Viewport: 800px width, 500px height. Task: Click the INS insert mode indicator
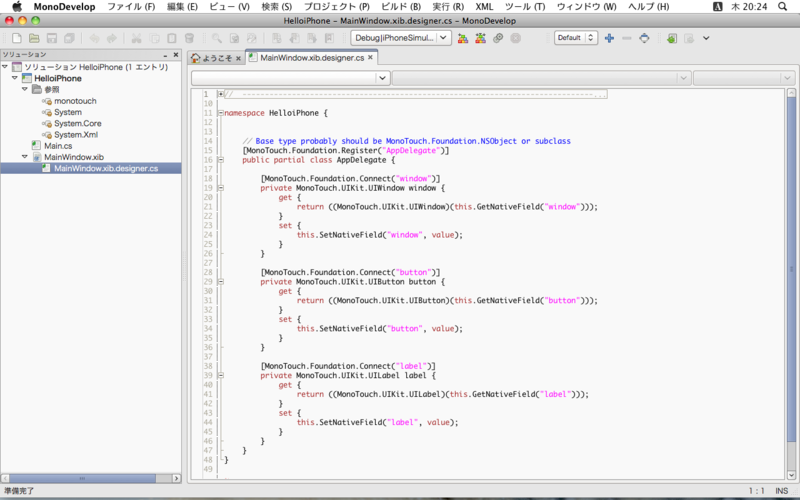(782, 491)
